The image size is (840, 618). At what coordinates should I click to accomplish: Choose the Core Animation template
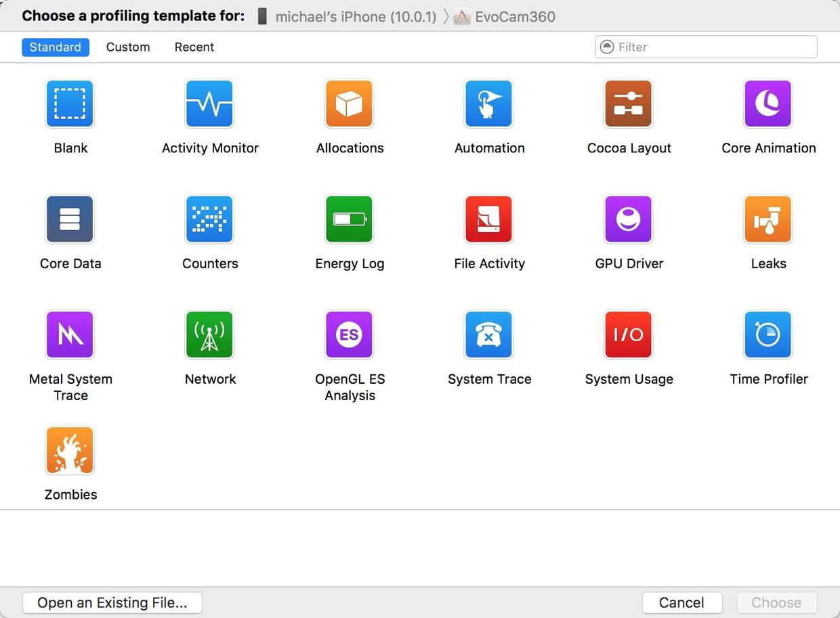point(768,104)
